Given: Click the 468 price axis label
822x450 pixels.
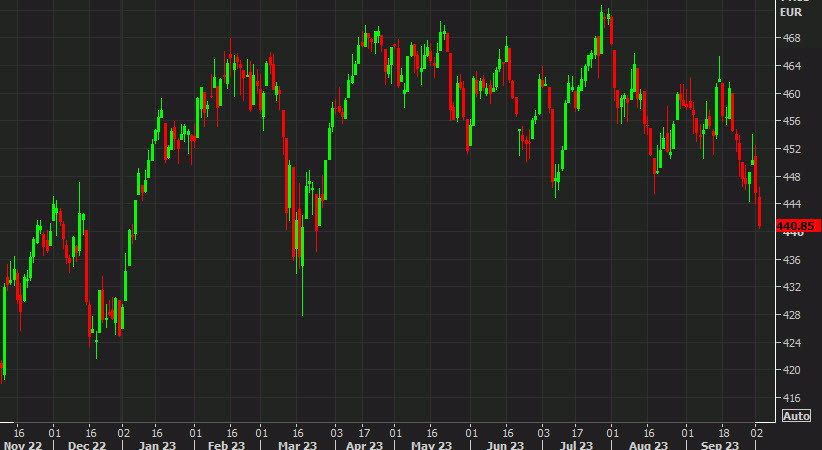Looking at the screenshot, I should point(792,38).
